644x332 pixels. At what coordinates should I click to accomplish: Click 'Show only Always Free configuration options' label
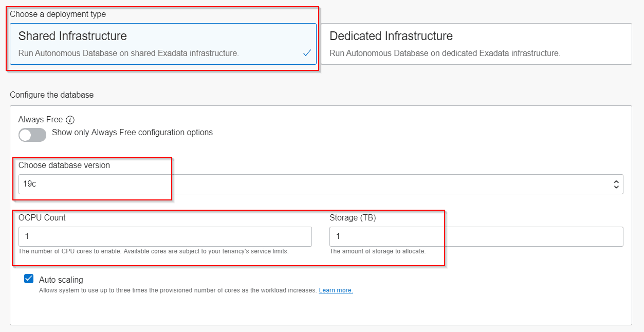coord(132,133)
